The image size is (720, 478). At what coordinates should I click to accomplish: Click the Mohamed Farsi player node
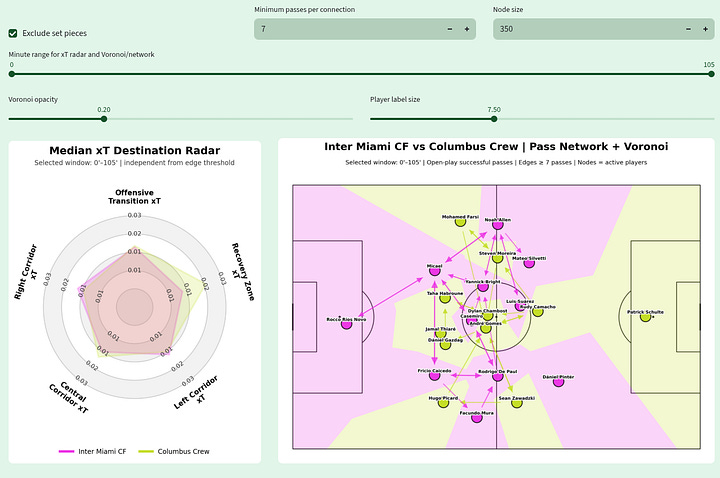coord(460,222)
